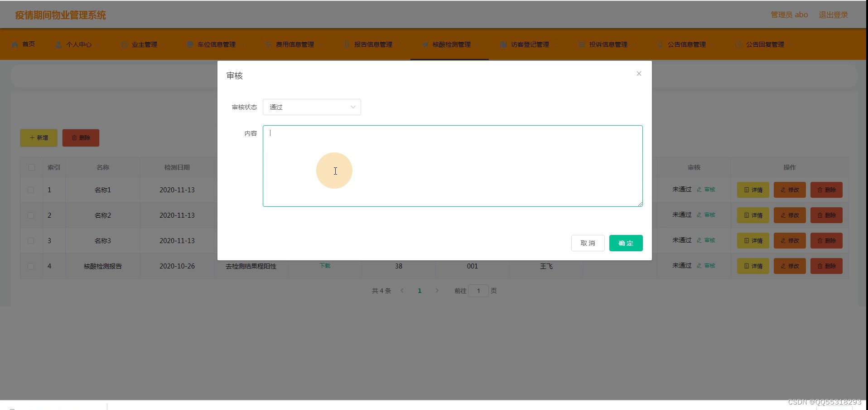Viewport: 868px width, 410px height.
Task: Click the user icon beside 个人中心
Action: point(58,44)
